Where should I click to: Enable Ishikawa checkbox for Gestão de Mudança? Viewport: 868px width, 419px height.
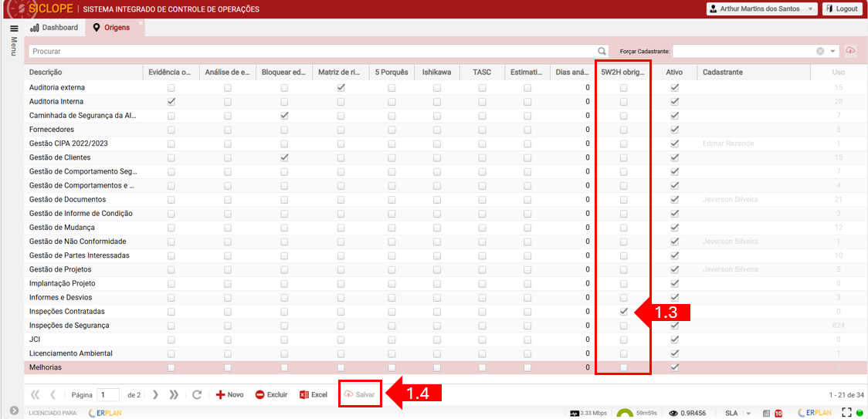437,228
